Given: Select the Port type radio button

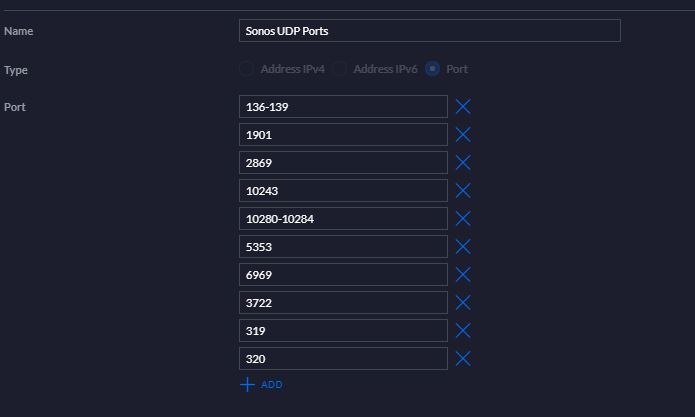Looking at the screenshot, I should (433, 69).
